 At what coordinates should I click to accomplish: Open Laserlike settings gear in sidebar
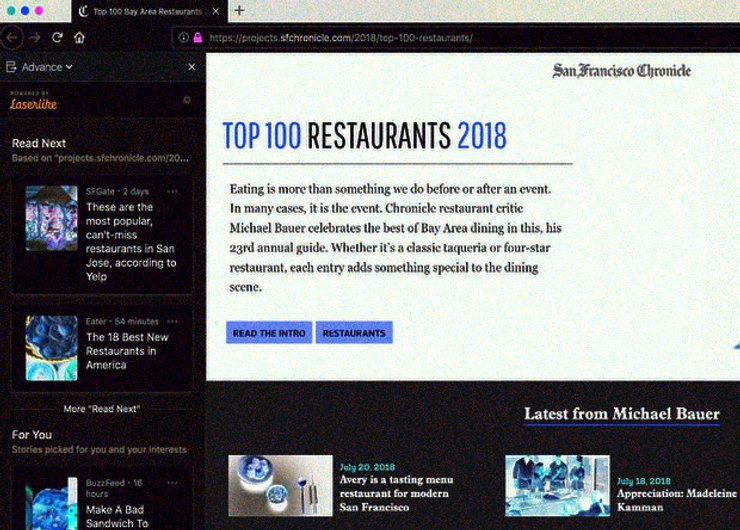186,100
